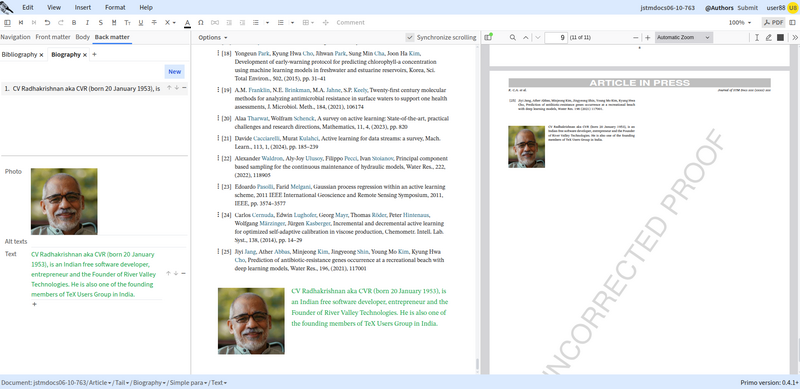Image resolution: width=800 pixels, height=389 pixels.
Task: Open the Format menu
Action: pyautogui.click(x=115, y=8)
